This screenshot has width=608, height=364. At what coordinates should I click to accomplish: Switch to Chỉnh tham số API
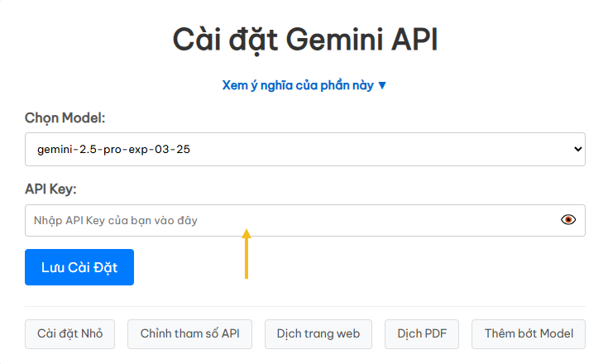tap(189, 334)
